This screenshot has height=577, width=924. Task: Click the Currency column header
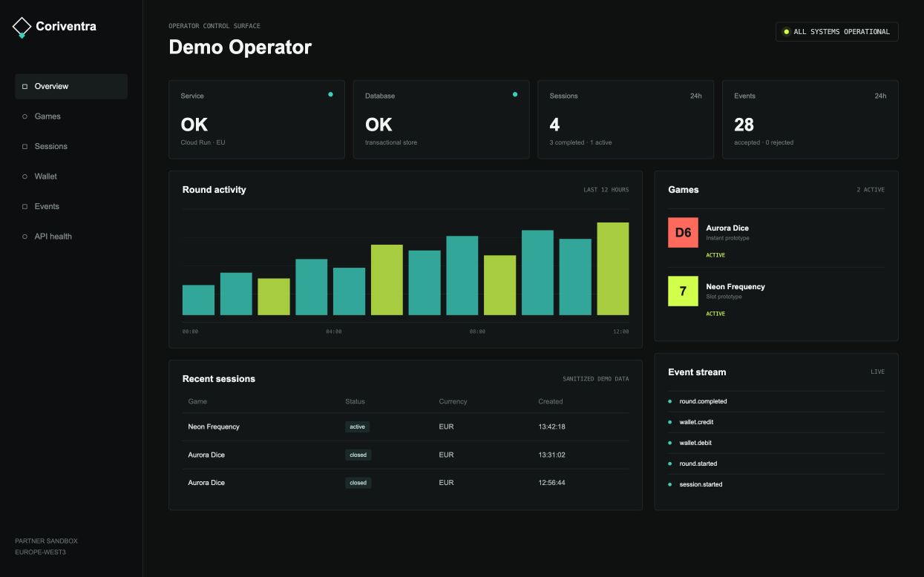coord(453,401)
